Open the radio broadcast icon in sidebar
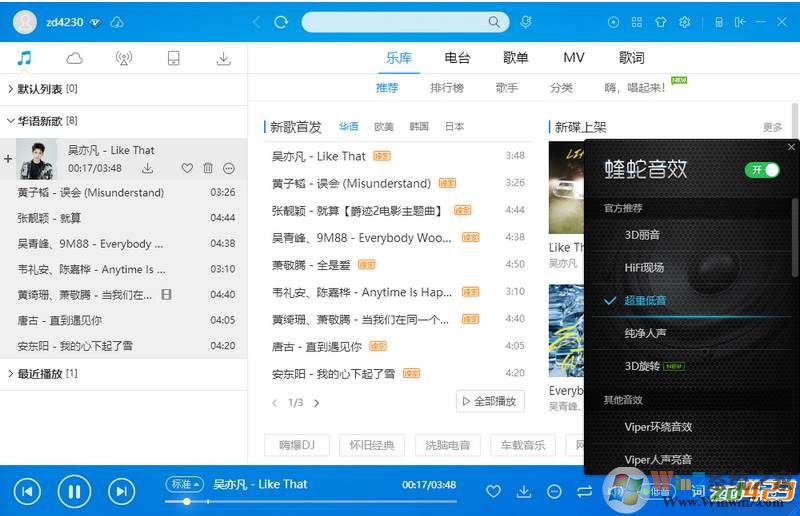The width and height of the screenshot is (800, 516). click(x=124, y=58)
